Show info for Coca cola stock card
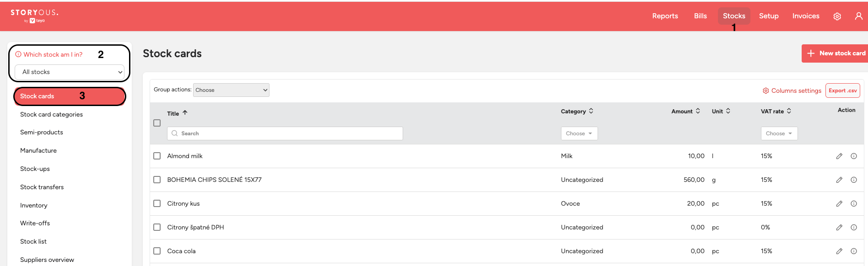 pos(854,251)
